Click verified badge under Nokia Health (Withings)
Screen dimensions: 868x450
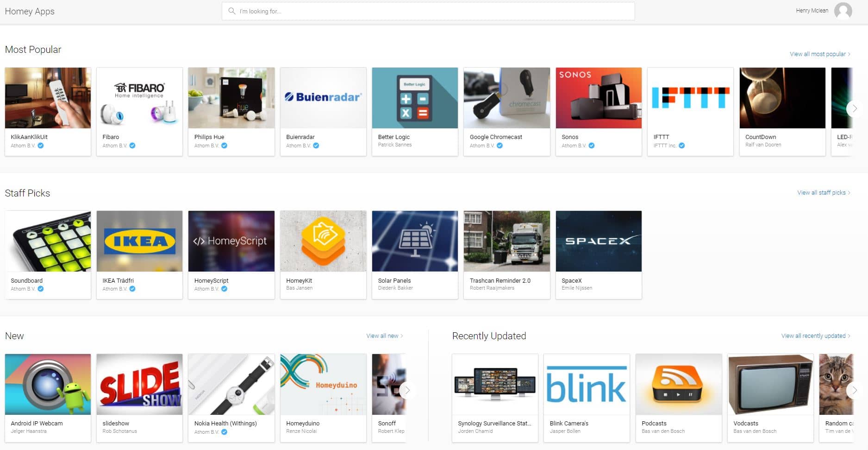(224, 432)
